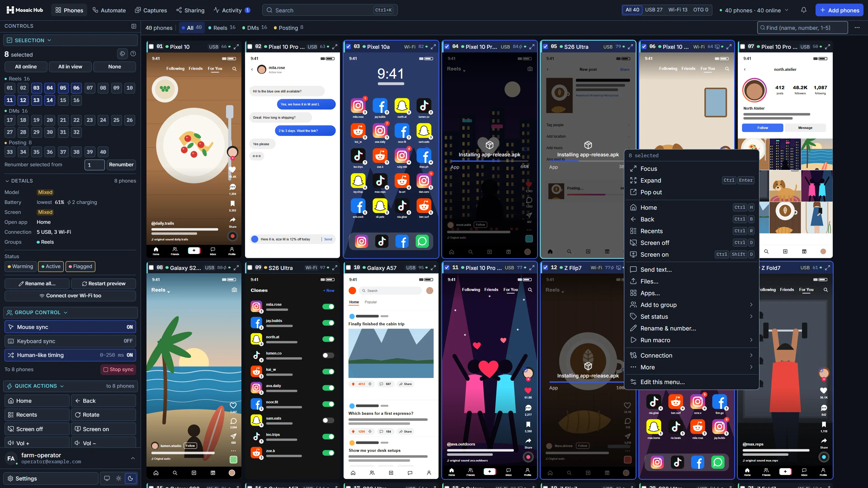
Task: Filter by Reels 16 group tab
Action: pos(222,28)
